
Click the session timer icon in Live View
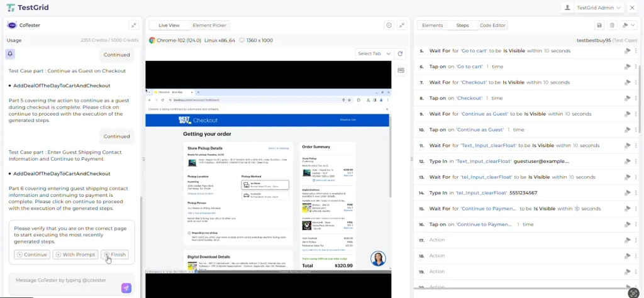[x=389, y=25]
